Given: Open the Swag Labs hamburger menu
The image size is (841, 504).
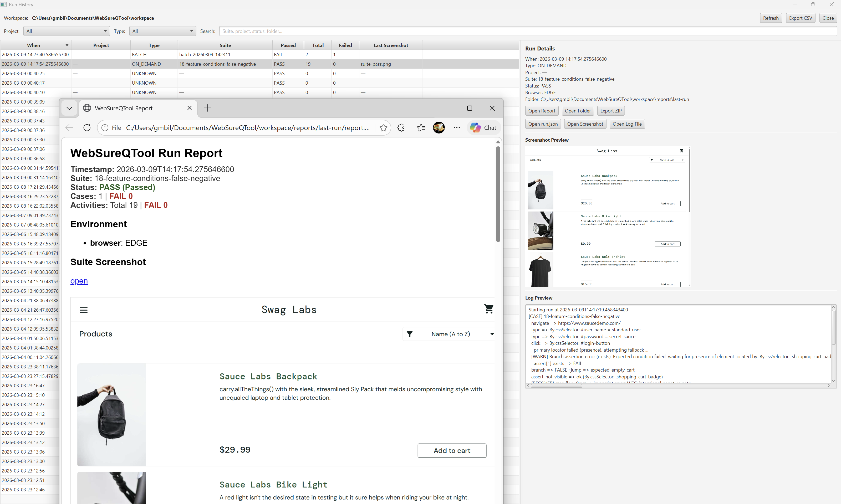Looking at the screenshot, I should [x=84, y=310].
